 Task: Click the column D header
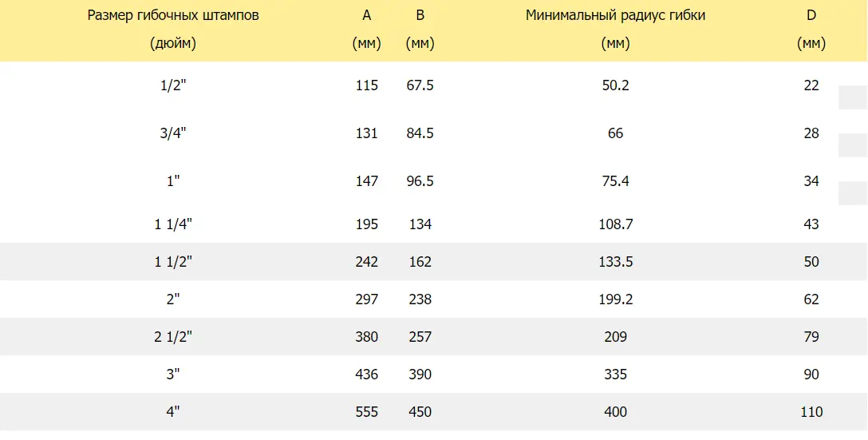[x=811, y=15]
